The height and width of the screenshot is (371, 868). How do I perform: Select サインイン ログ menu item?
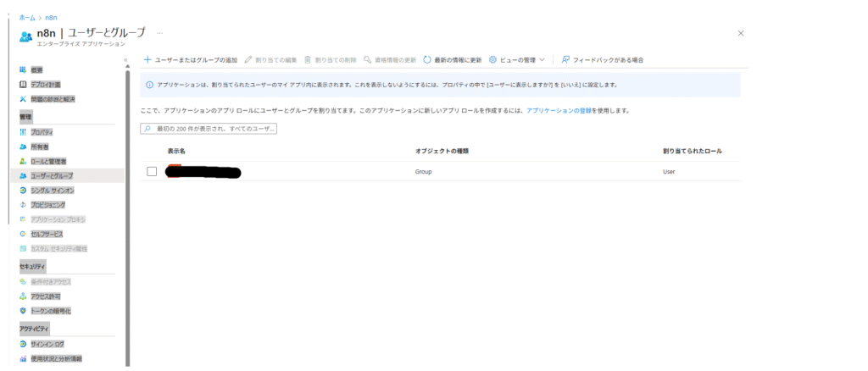coord(47,344)
